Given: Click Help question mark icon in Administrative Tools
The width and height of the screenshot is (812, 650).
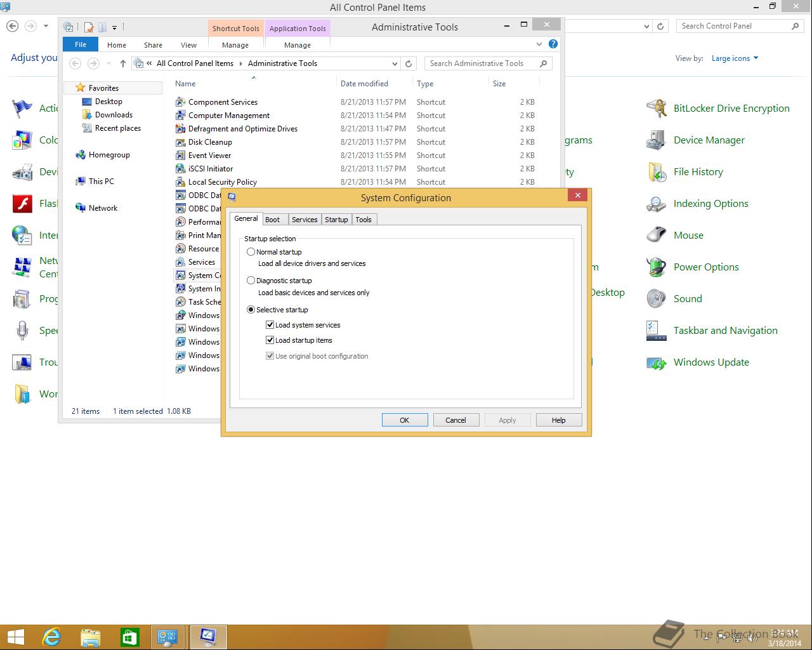Looking at the screenshot, I should click(553, 44).
